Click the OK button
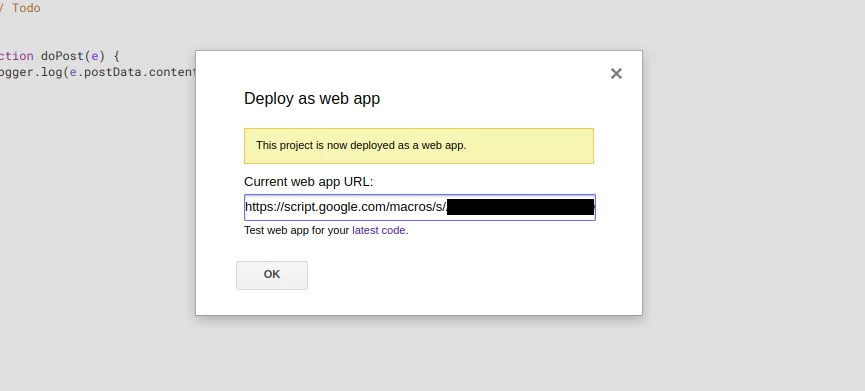865x391 pixels. [272, 275]
